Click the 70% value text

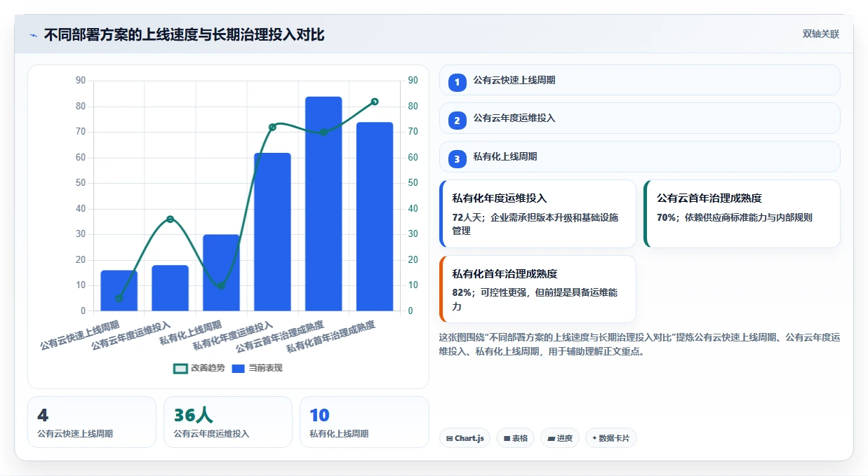(667, 217)
